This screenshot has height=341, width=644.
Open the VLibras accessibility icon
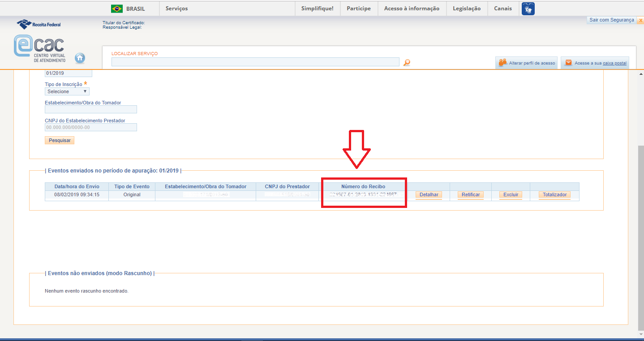point(528,9)
